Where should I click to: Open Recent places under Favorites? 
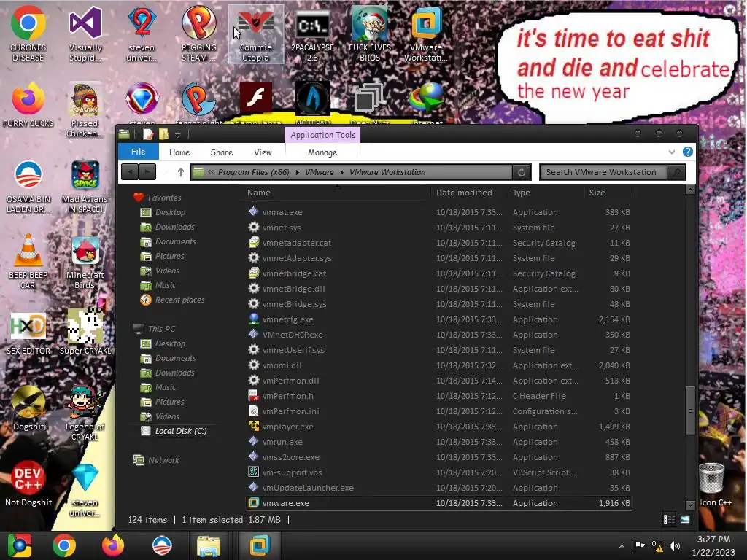(172, 300)
